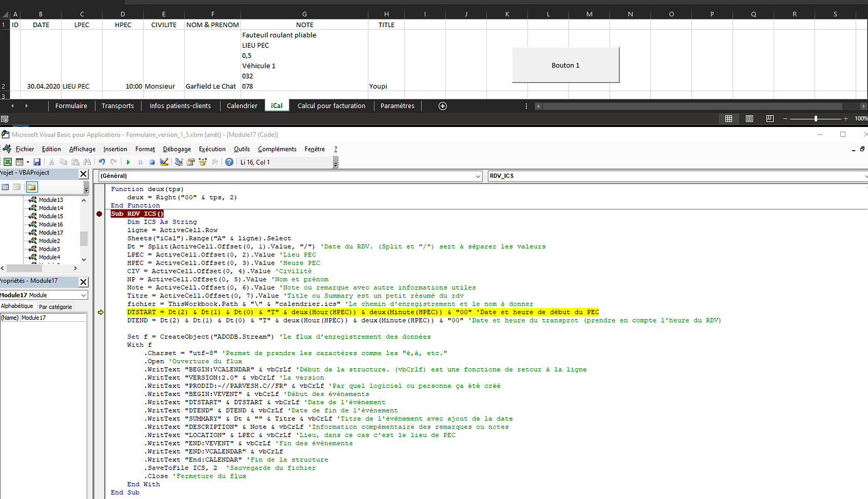The image size is (868, 499).
Task: Select the Par catégorie properties tab
Action: tap(55, 307)
